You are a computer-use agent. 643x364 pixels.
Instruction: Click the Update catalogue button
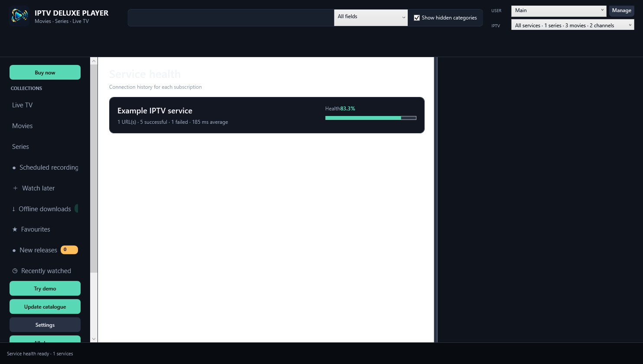(45, 306)
